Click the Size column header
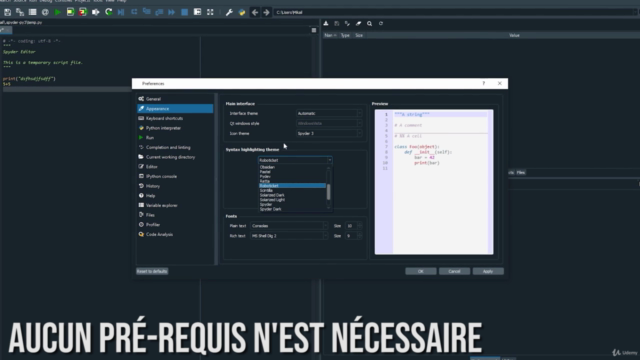Screen dimensions: 640x360 click(x=359, y=36)
